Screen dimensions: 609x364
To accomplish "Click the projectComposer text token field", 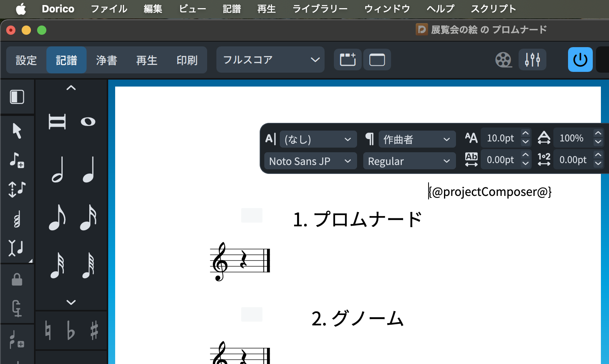I will (x=490, y=192).
